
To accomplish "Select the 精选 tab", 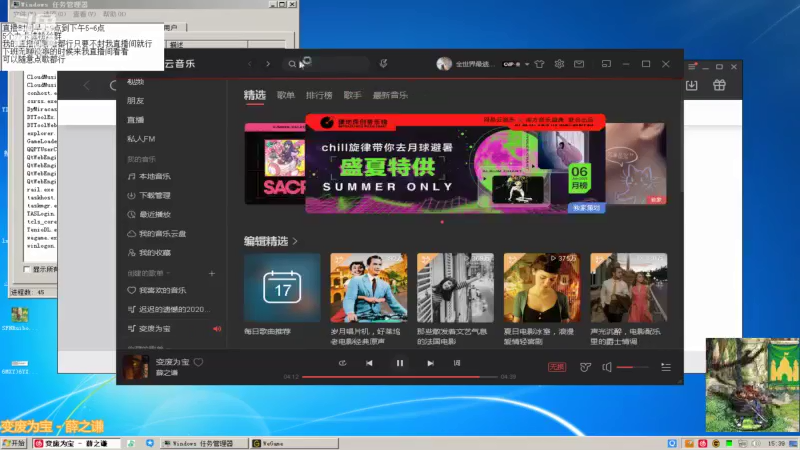I will (255, 95).
